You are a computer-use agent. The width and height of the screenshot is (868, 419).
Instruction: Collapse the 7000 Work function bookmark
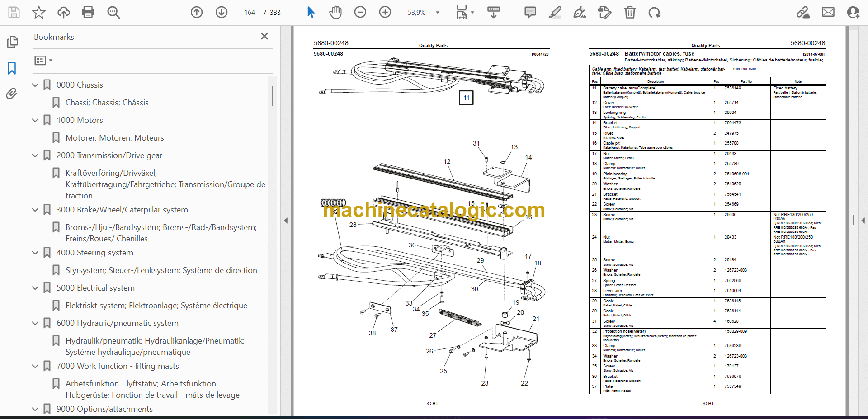click(35, 366)
